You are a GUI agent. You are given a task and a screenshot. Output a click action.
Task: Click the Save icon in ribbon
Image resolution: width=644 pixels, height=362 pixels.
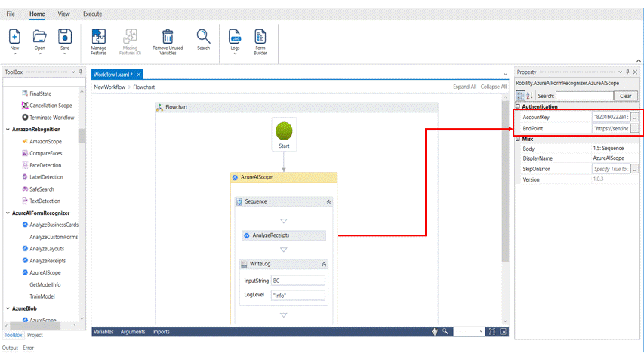[x=65, y=36]
